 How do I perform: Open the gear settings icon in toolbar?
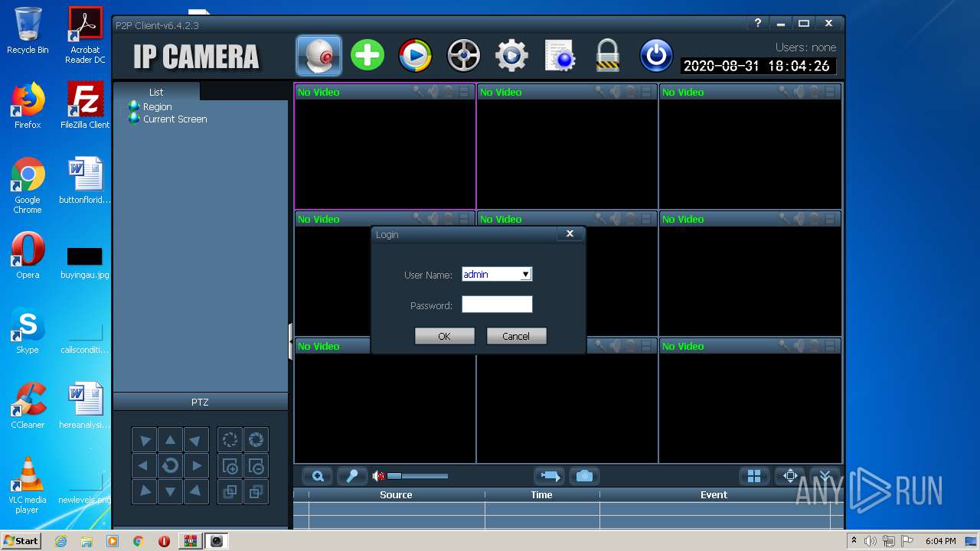point(511,56)
